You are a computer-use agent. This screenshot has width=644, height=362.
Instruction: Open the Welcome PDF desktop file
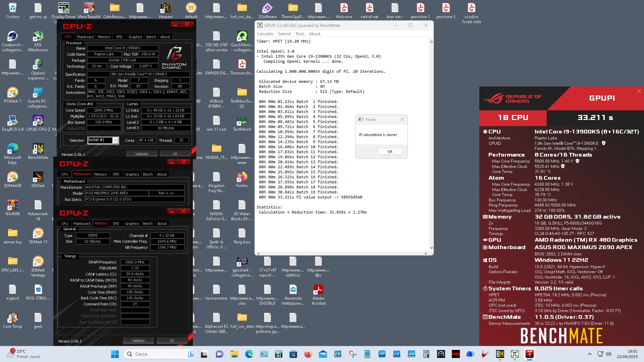344,10
